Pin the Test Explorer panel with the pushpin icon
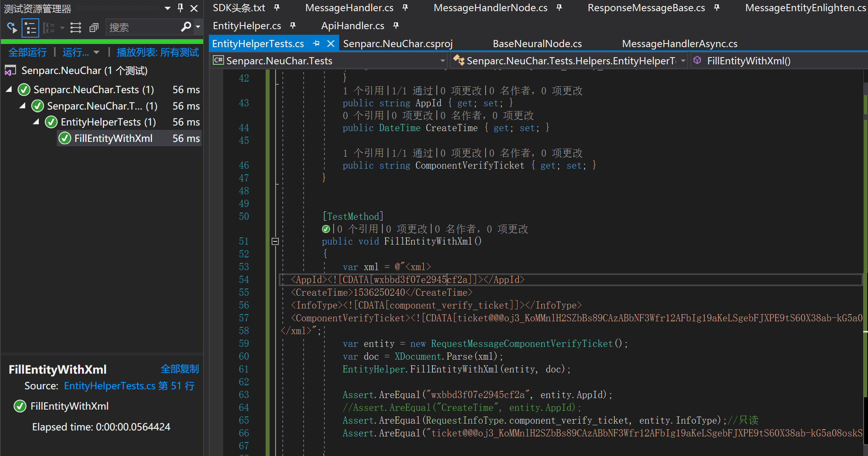The width and height of the screenshot is (868, 456). [180, 8]
